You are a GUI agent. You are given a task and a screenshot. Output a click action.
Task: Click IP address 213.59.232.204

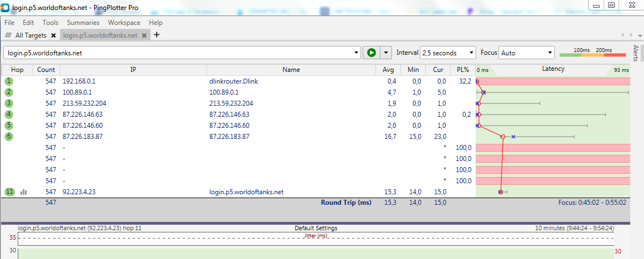pyautogui.click(x=84, y=103)
